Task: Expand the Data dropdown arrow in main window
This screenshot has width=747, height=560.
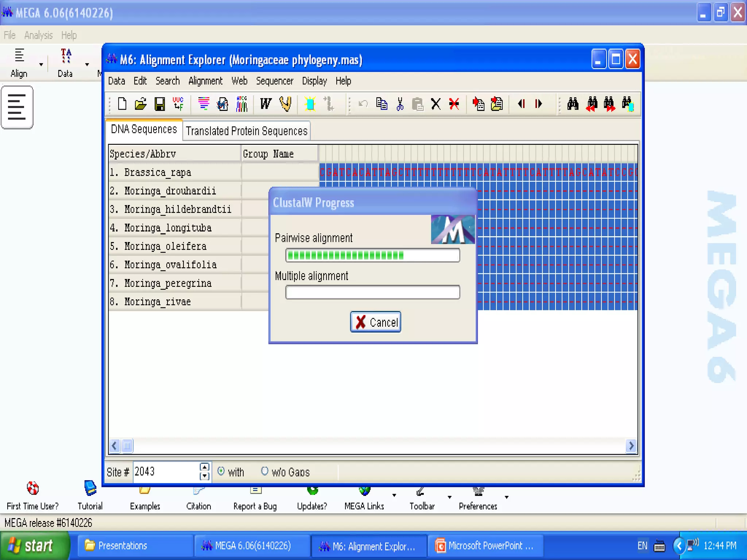Action: (87, 65)
